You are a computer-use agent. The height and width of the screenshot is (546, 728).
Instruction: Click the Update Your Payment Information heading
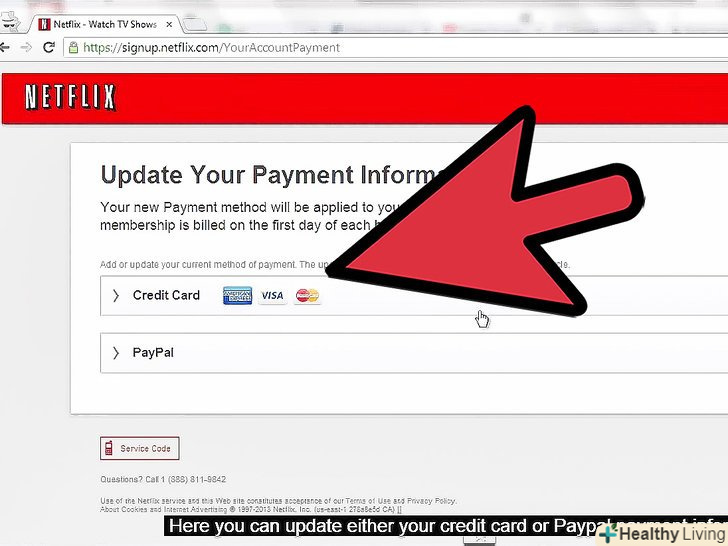(269, 175)
